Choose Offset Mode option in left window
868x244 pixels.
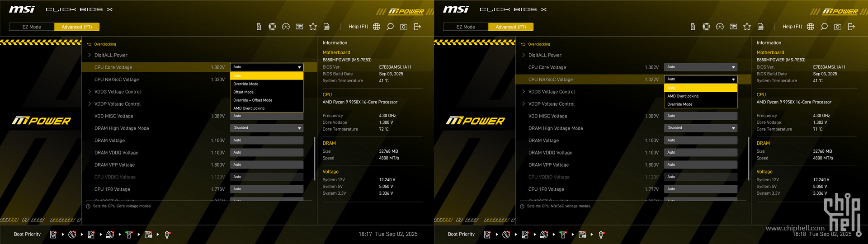(x=267, y=92)
